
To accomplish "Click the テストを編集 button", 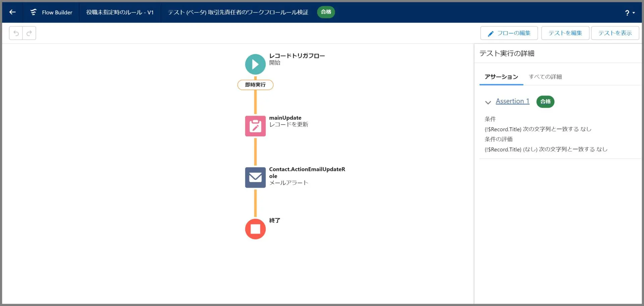I will [565, 33].
